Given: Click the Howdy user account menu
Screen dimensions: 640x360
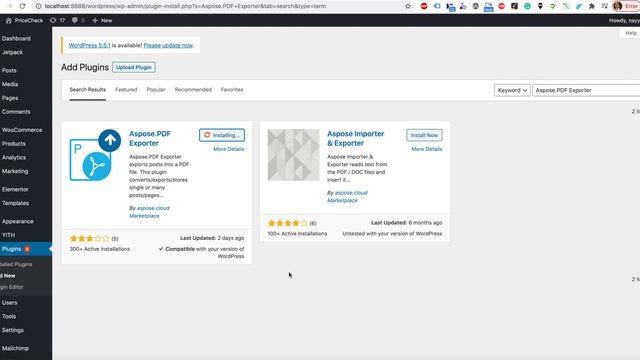Looking at the screenshot, I should point(624,20).
